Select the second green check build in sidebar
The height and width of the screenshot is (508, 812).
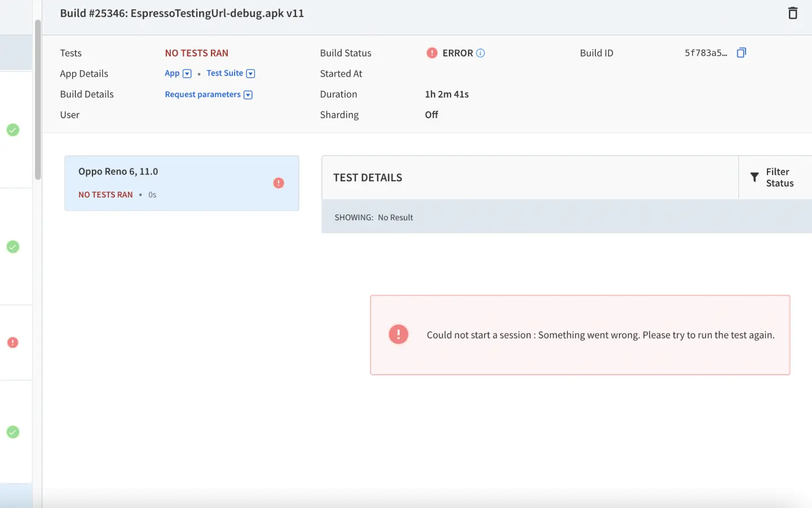12,247
